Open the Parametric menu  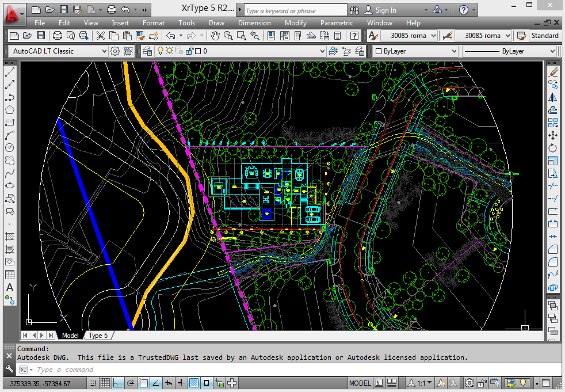click(x=337, y=22)
